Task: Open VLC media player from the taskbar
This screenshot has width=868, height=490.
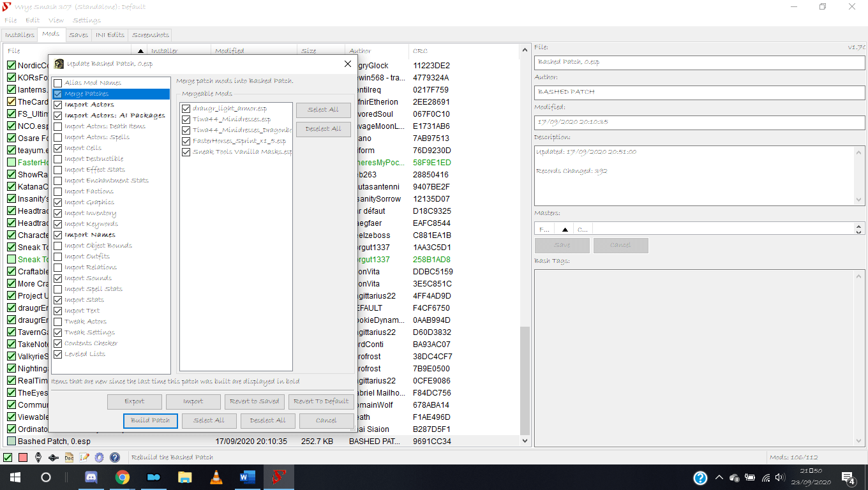Action: tap(216, 477)
